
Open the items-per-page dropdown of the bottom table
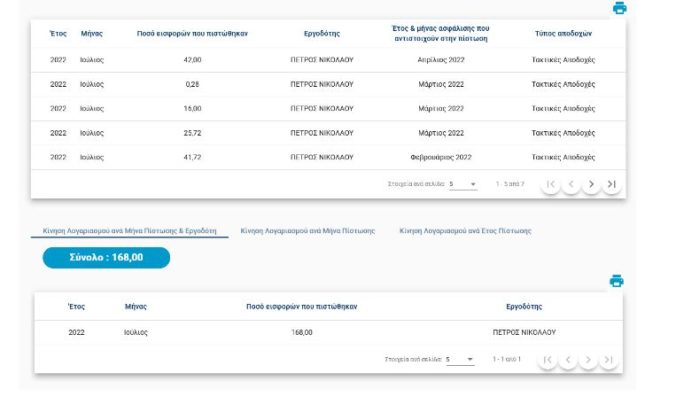pos(460,359)
